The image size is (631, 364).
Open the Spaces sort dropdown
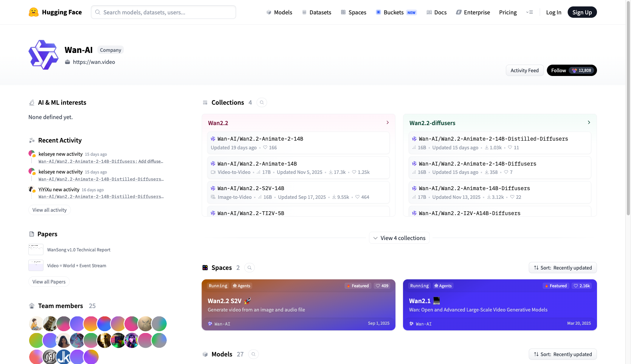pyautogui.click(x=563, y=268)
